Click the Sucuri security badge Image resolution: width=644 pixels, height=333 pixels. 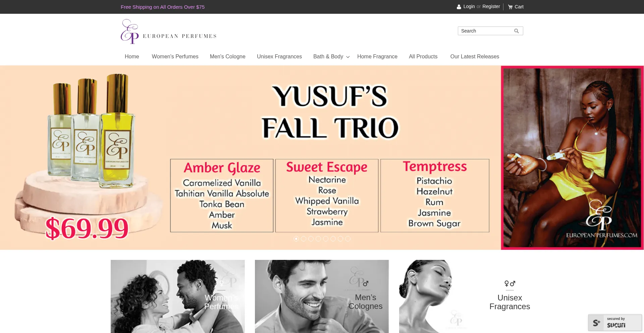pos(615,323)
